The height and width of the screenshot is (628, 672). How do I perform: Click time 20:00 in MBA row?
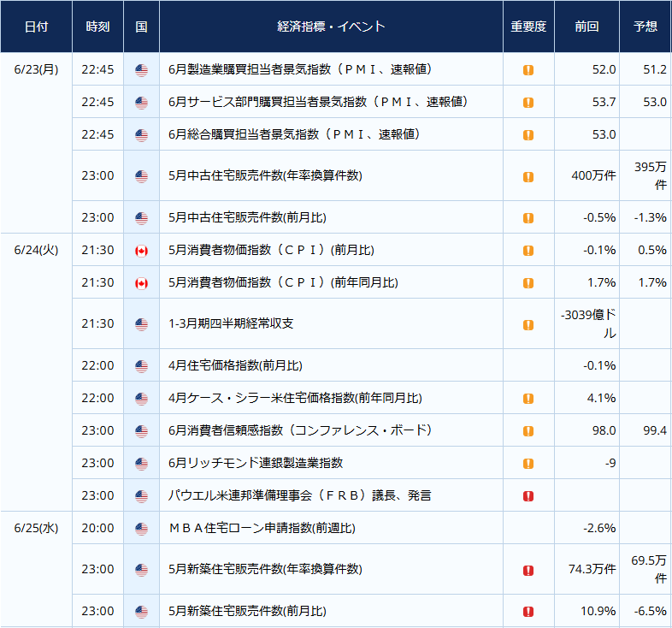click(x=97, y=528)
